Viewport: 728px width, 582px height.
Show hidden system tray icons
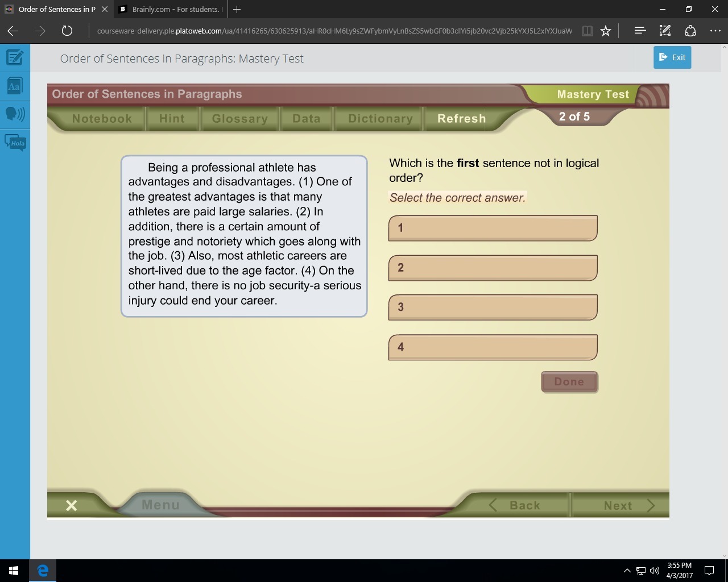627,571
